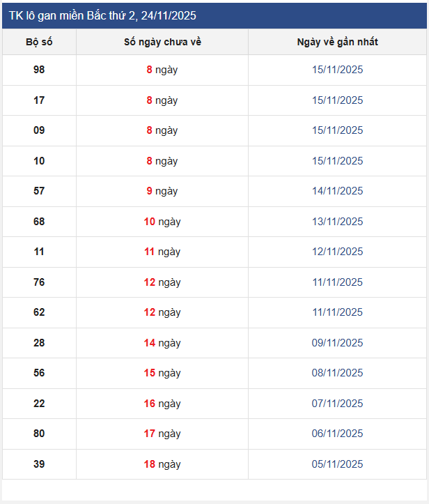Click number 39 in the Bộ số column
This screenshot has height=504, width=429.
[39, 464]
